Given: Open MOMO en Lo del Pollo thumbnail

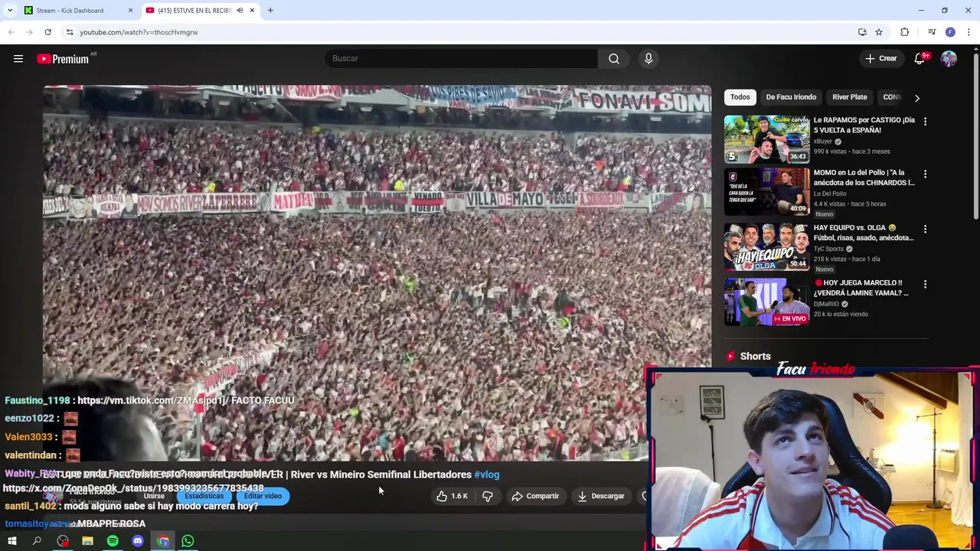Looking at the screenshot, I should 766,192.
